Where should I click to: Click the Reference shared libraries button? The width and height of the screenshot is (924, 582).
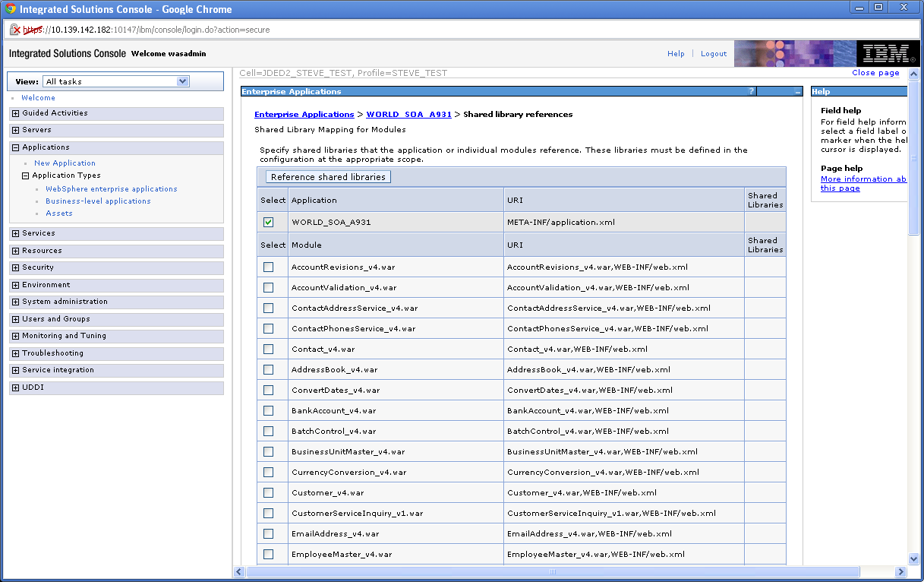(328, 177)
